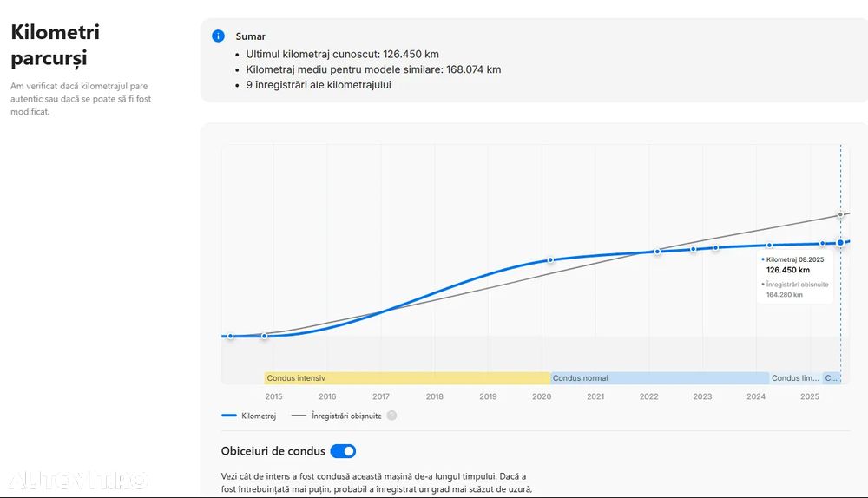Select the 2022 mileage record dot
Image resolution: width=868 pixels, height=498 pixels.
pyautogui.click(x=657, y=252)
